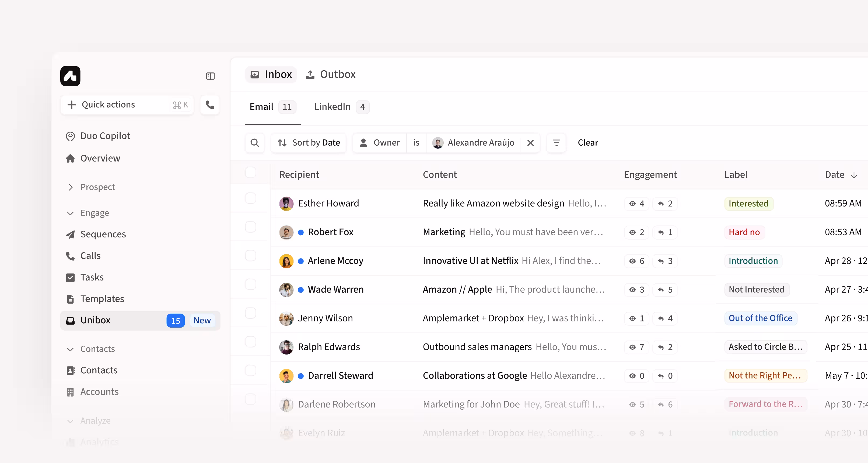Viewport: 868px width, 463px height.
Task: Click the sidebar collapse panel icon
Action: (210, 76)
